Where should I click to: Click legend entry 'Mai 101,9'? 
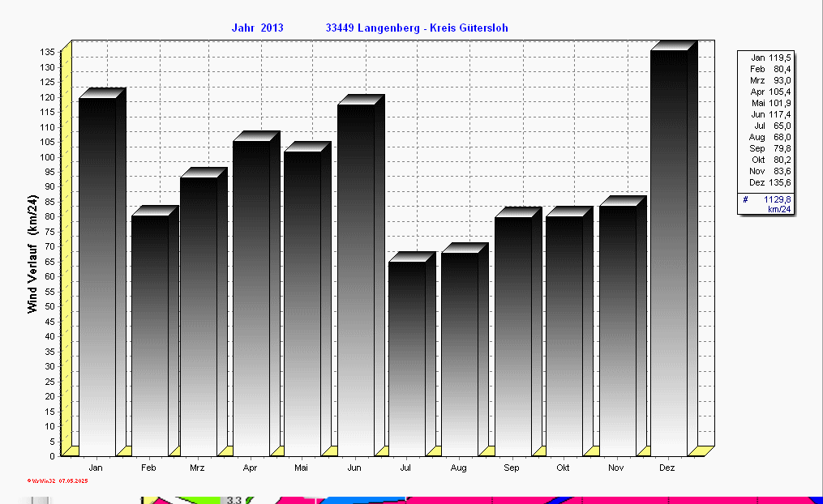coord(770,104)
